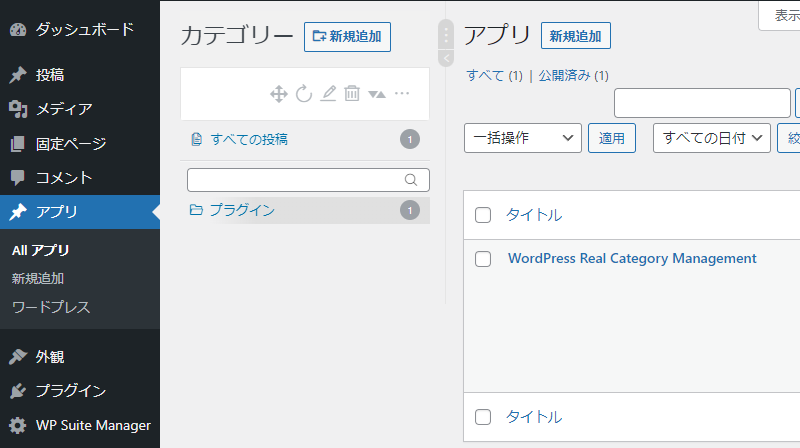Click the count badge on プラグイン folder row

point(410,210)
